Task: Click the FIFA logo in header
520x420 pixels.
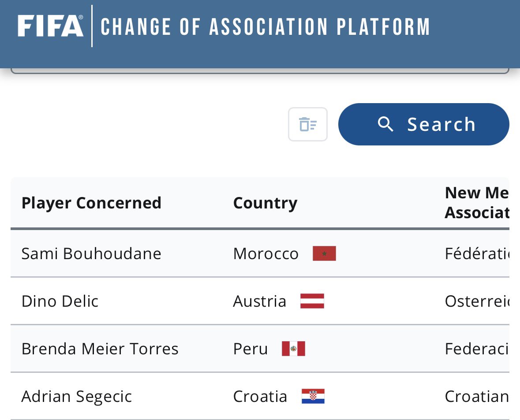Action: pos(50,26)
